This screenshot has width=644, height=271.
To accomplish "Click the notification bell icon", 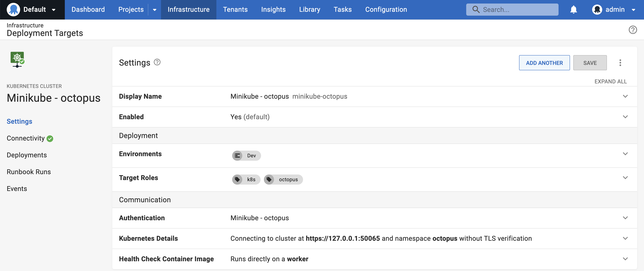I will [573, 10].
